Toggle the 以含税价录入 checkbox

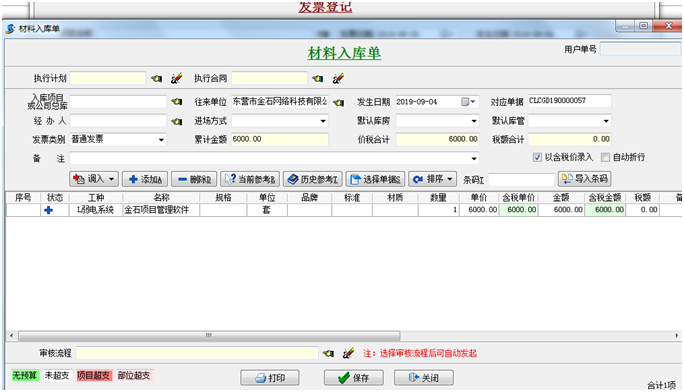click(x=537, y=157)
